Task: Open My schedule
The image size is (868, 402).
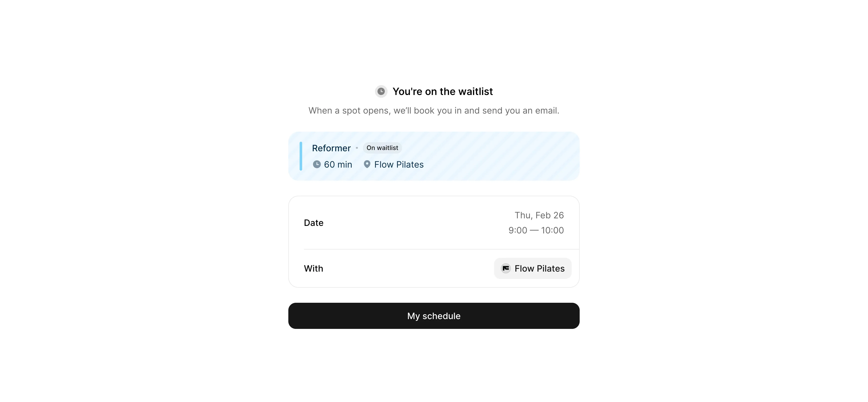Action: pos(434,316)
